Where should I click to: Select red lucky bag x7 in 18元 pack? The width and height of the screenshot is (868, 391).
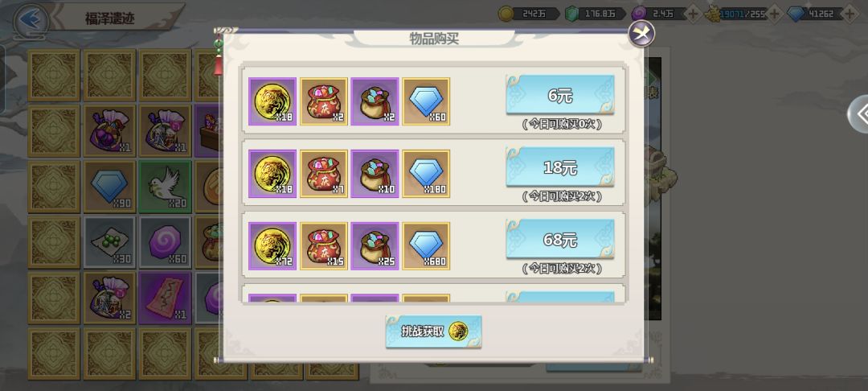tap(324, 173)
